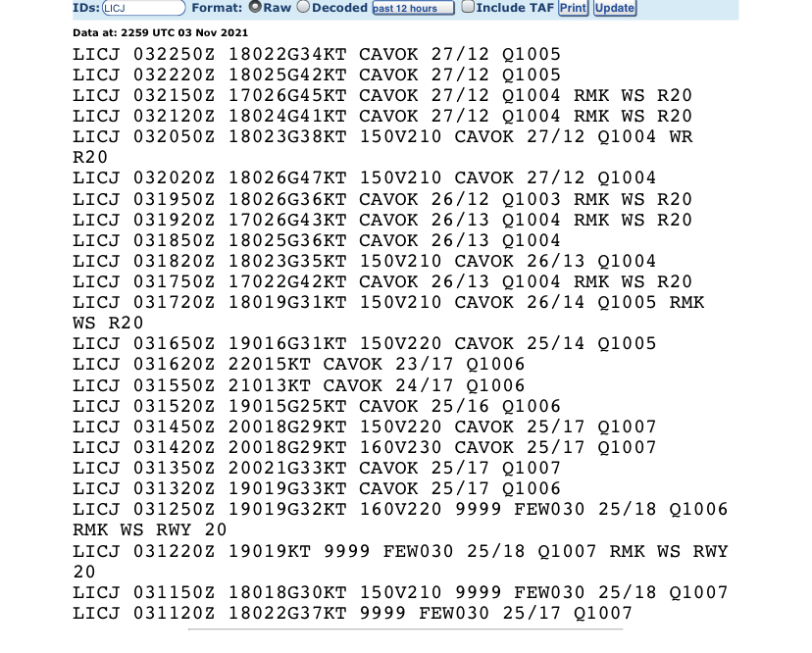This screenshot has width=812, height=653.
Task: Click the LICJ 031850Z report line
Action: click(317, 240)
